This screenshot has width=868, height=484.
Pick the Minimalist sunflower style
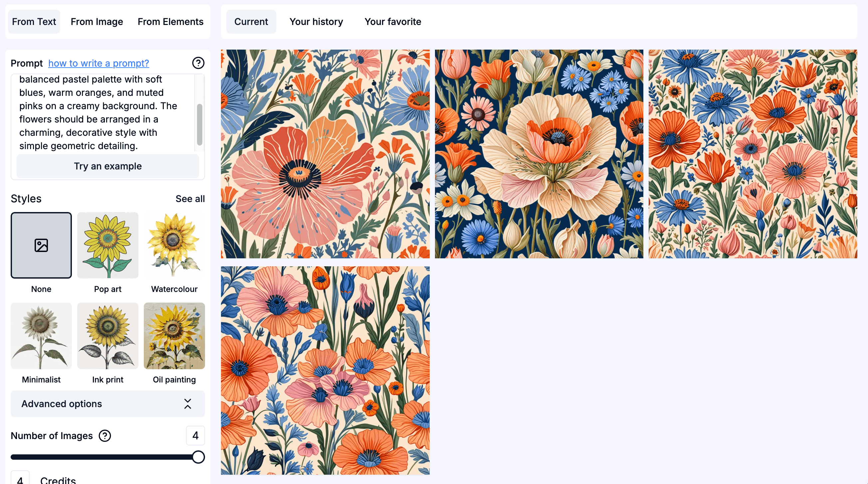click(x=41, y=336)
